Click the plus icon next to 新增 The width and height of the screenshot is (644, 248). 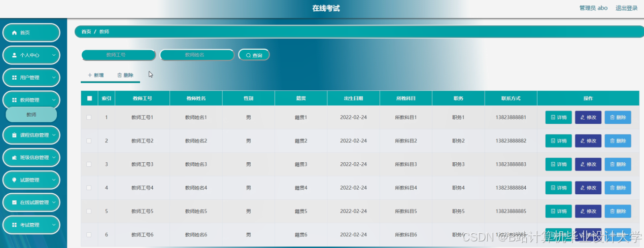(x=90, y=75)
